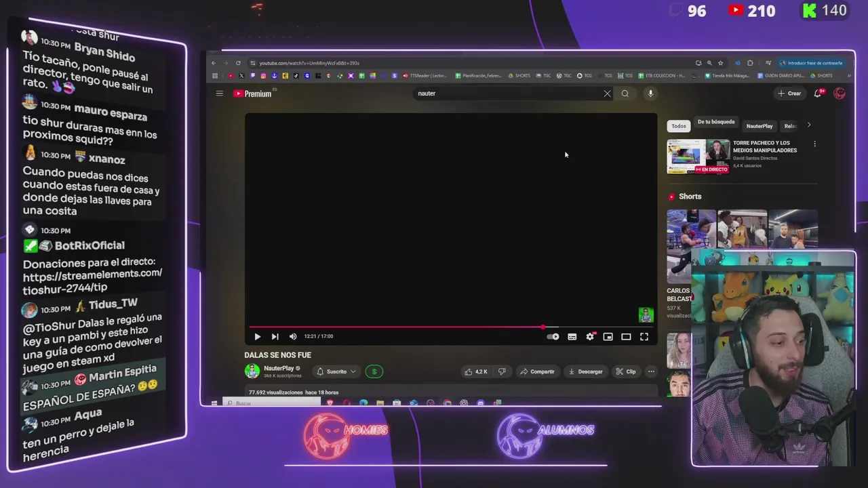Go to YouTube Premium home logo
This screenshot has width=868, height=488.
252,94
